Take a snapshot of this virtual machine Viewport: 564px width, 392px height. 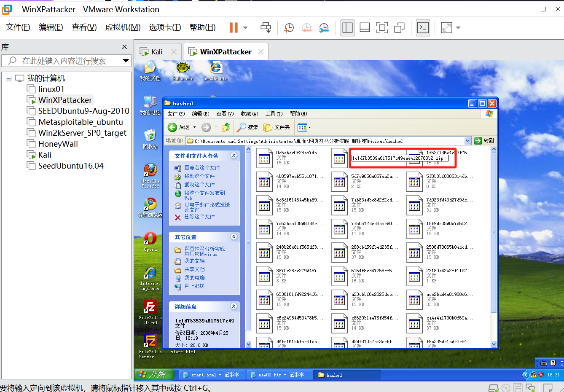point(289,28)
